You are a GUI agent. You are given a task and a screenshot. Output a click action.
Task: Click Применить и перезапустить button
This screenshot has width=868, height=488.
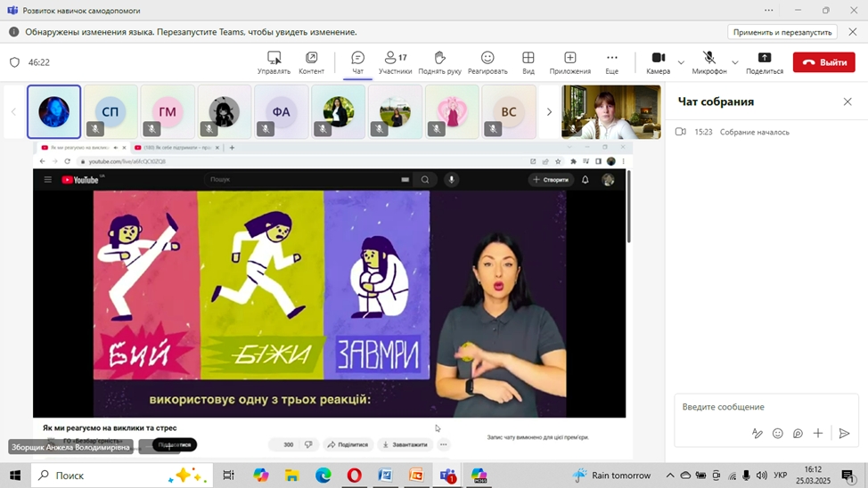click(x=783, y=32)
